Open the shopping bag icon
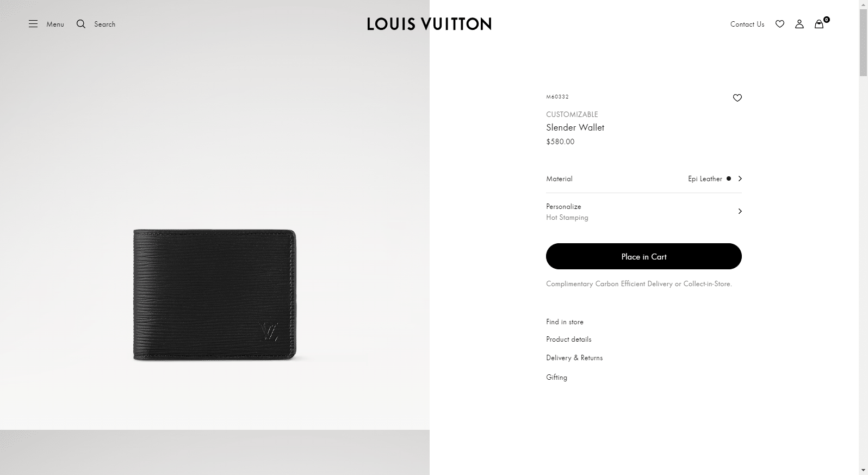 coord(819,24)
